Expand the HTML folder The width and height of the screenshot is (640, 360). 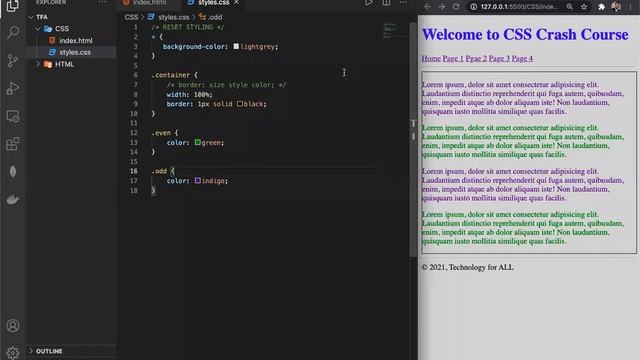38,64
